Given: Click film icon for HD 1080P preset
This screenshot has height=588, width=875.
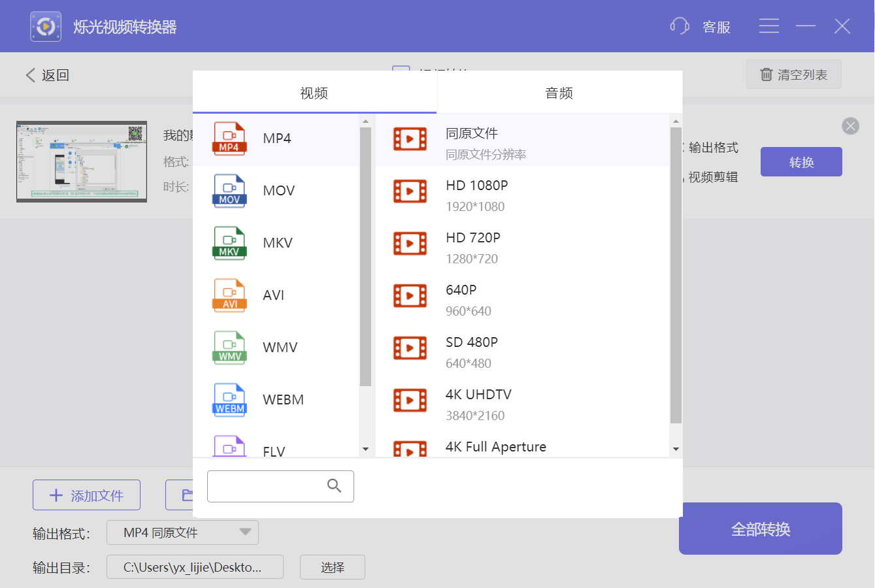Looking at the screenshot, I should tap(410, 191).
